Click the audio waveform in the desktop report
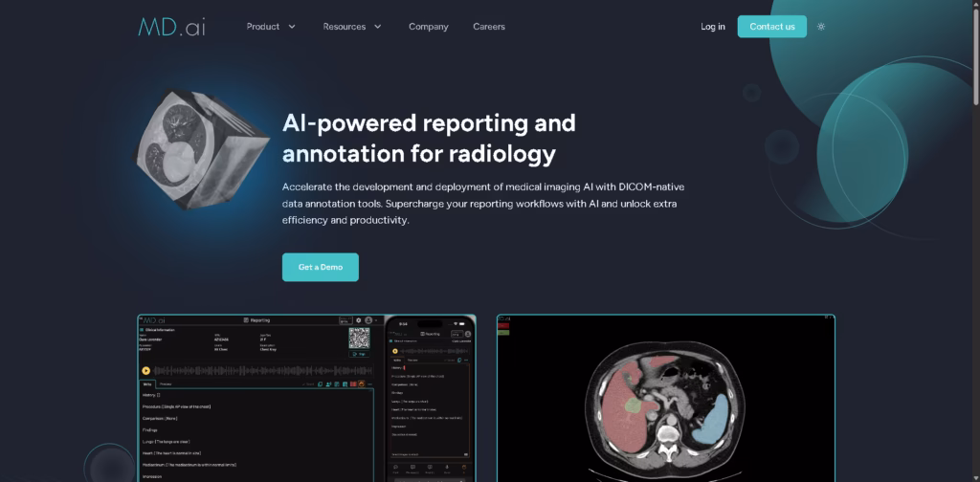This screenshot has height=482, width=980. coord(263,371)
